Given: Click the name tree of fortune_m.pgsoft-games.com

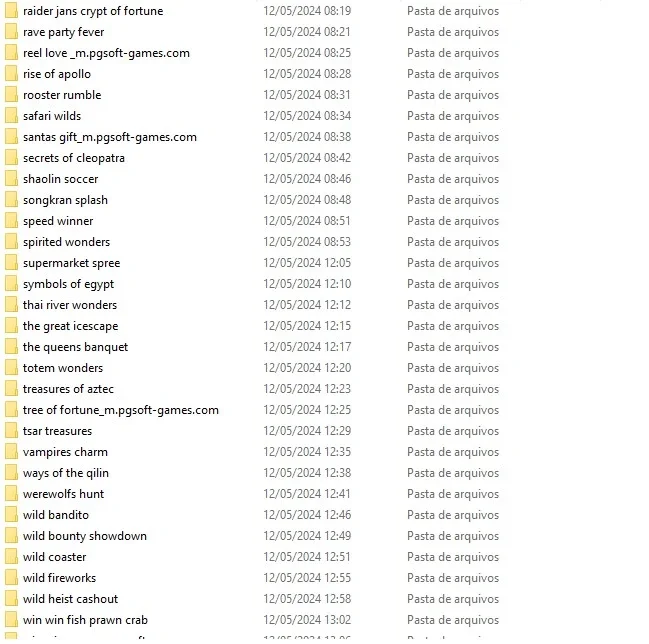Looking at the screenshot, I should (x=121, y=410).
